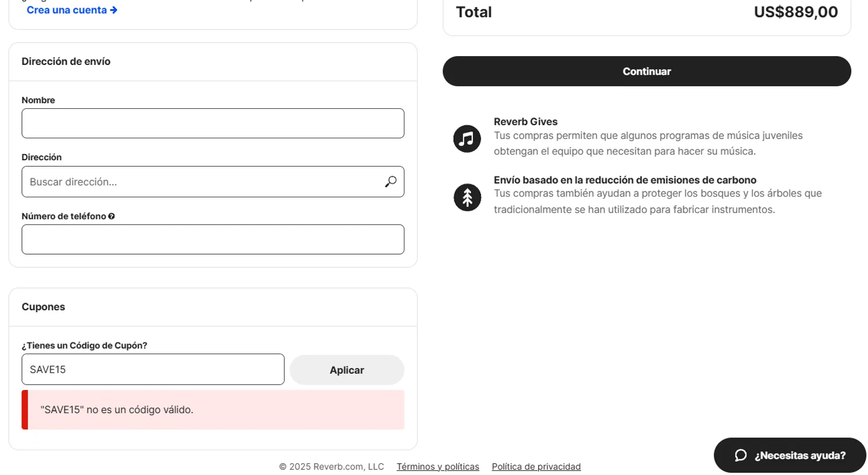Click the Reverb Gives music note icon

[x=467, y=139]
